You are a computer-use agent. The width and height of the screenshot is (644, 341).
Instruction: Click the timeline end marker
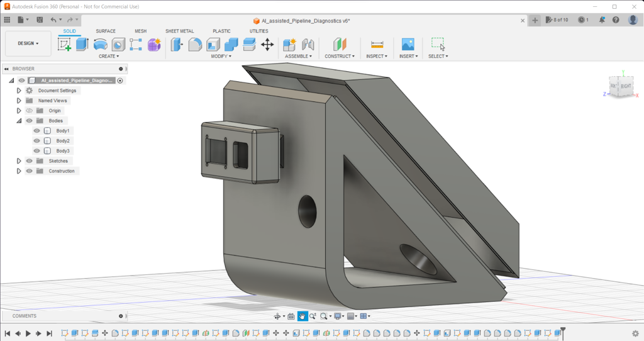point(563,331)
